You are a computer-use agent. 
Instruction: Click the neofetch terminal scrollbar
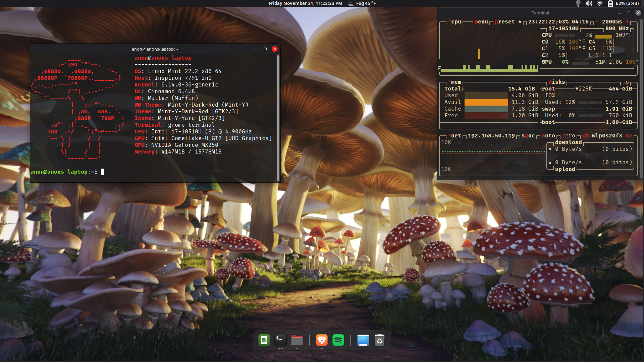point(278,117)
